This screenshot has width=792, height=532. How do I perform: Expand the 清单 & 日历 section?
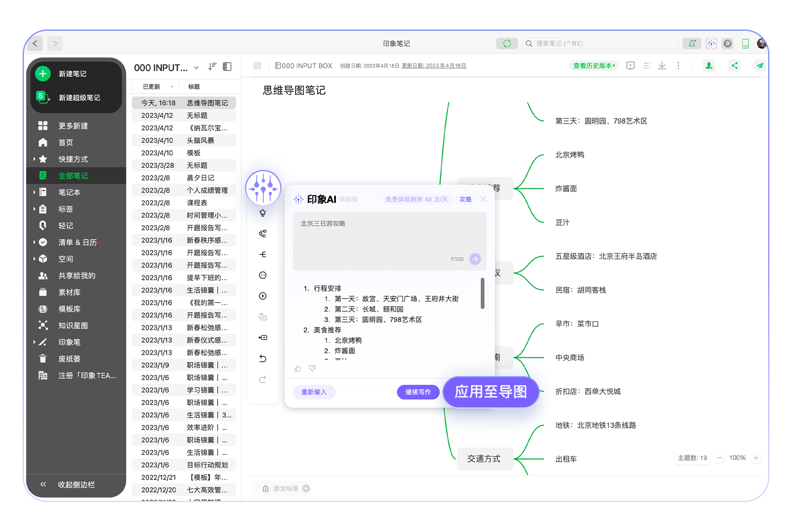[34, 242]
